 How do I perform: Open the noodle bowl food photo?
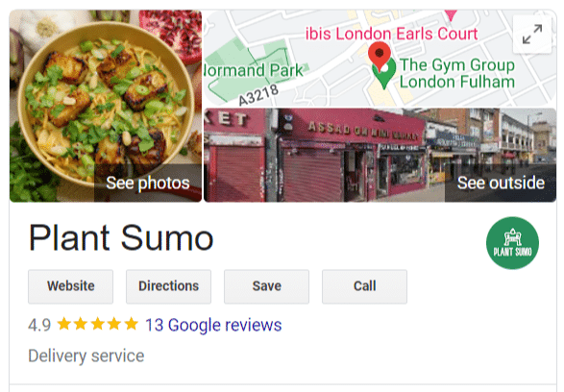(106, 106)
